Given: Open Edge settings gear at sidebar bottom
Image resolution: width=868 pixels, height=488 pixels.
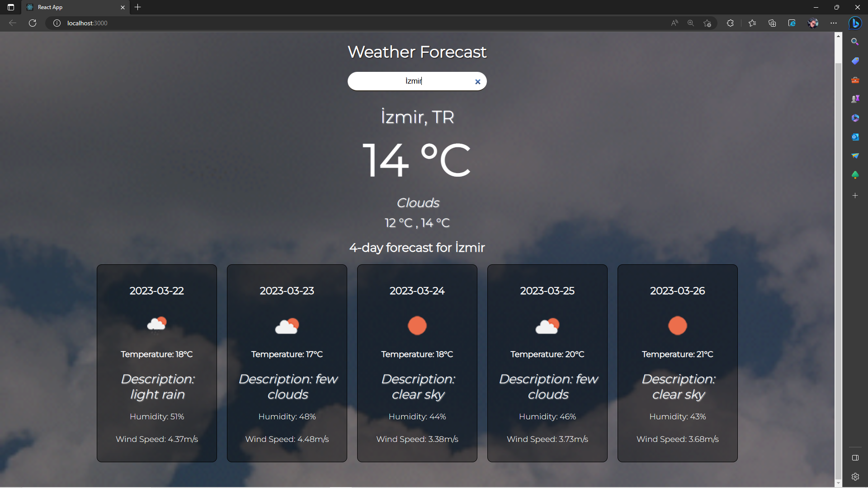Looking at the screenshot, I should click(855, 476).
